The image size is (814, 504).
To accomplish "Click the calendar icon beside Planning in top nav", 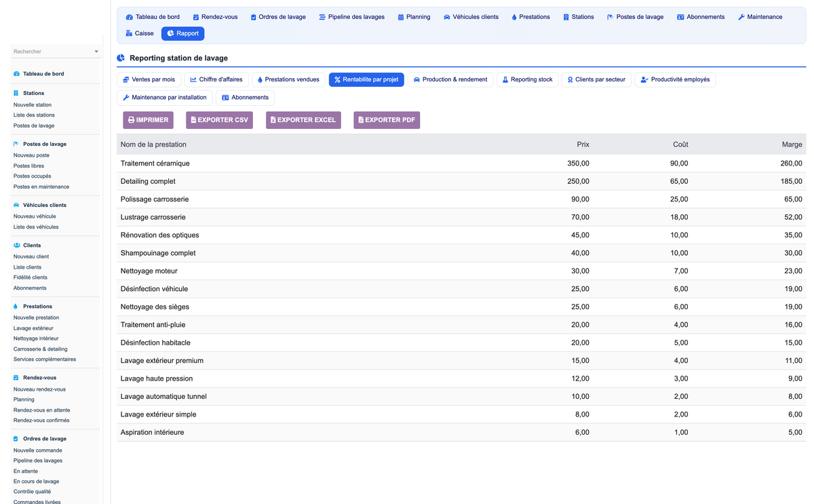I will [401, 17].
